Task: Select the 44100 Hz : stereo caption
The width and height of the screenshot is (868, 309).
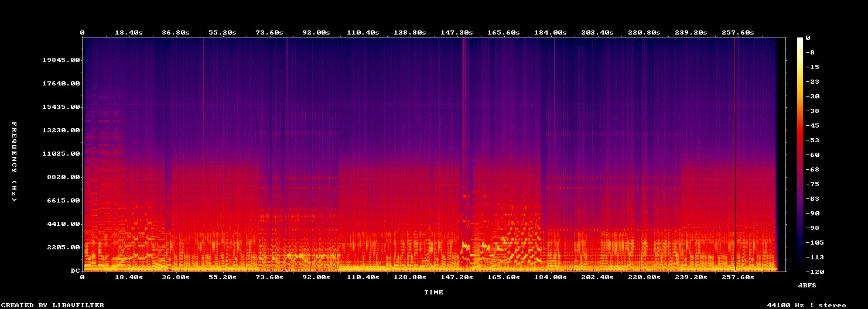Action: [x=806, y=305]
